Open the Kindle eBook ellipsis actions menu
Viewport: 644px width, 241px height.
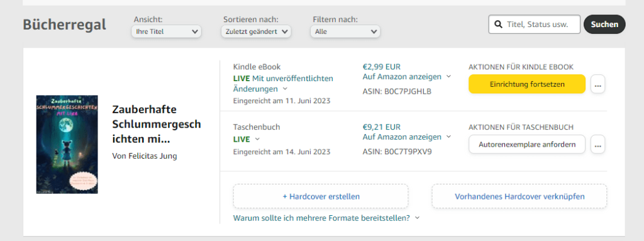point(597,84)
